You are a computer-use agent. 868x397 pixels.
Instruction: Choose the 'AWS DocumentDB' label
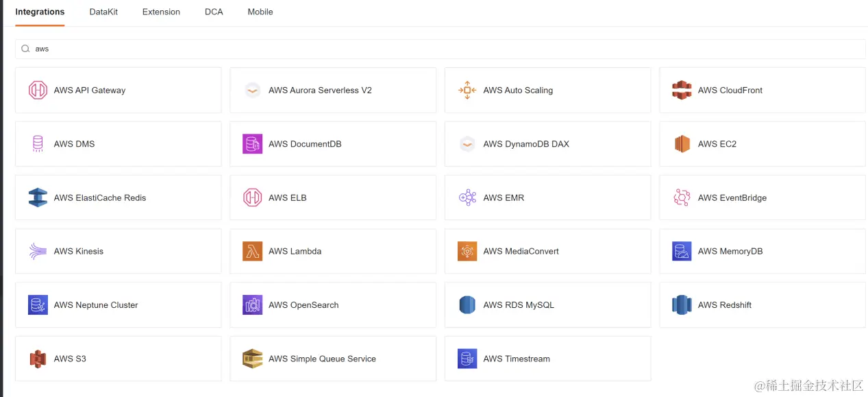[x=305, y=144]
